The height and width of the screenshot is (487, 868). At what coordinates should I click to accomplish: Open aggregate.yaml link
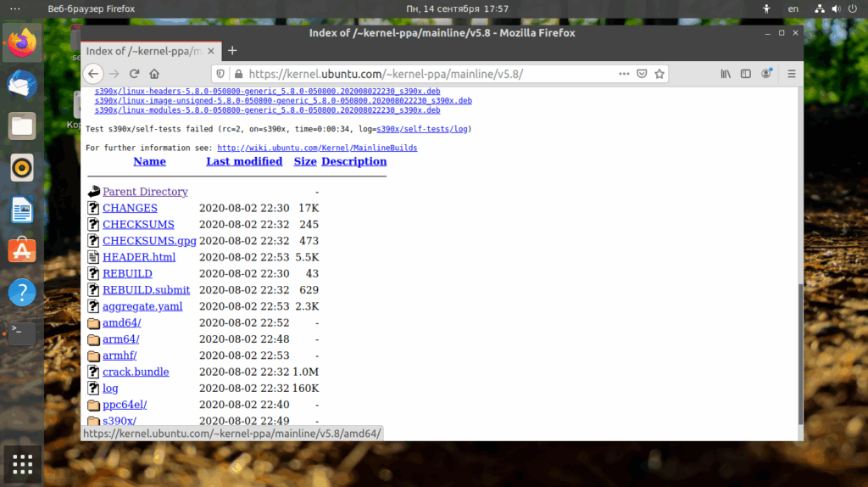click(142, 306)
